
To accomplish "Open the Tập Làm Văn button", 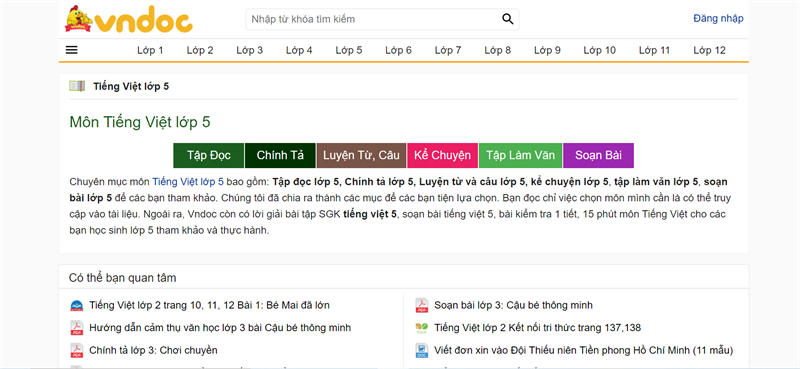I will point(520,156).
